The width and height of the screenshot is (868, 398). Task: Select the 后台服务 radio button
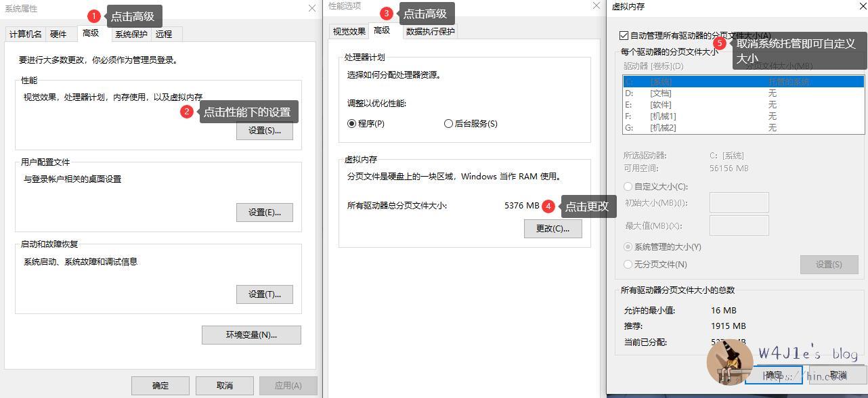(x=448, y=123)
